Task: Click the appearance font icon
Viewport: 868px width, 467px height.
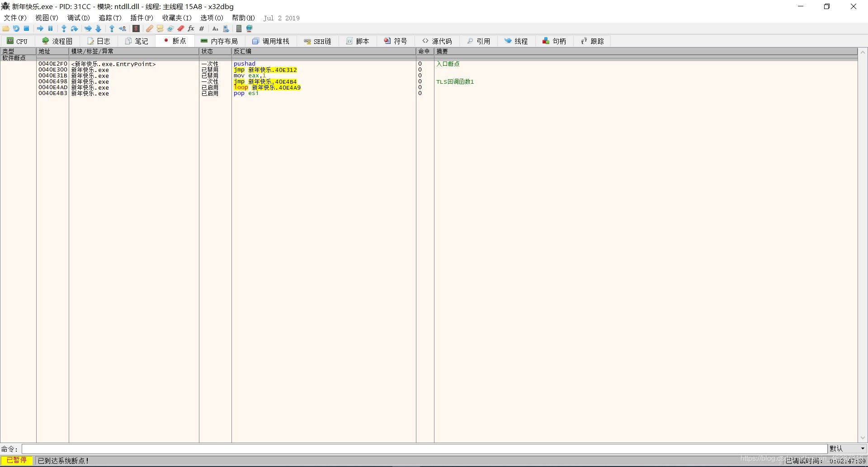Action: 215,29
